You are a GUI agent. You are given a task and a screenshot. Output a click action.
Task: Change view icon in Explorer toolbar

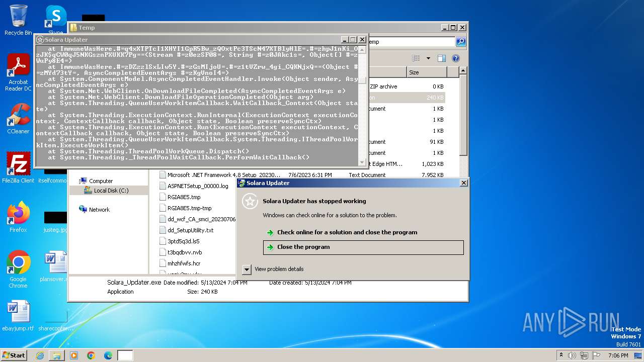pyautogui.click(x=416, y=58)
